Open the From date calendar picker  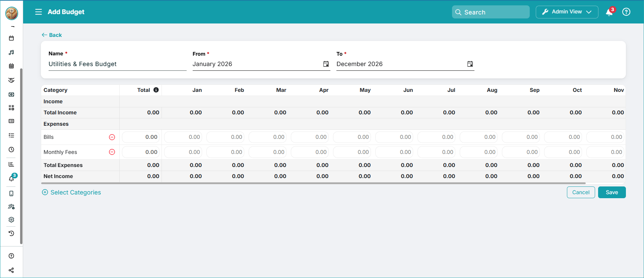pyautogui.click(x=326, y=64)
